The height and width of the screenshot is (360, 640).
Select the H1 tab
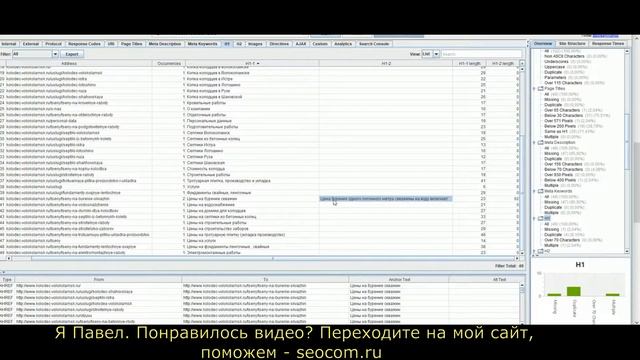tap(227, 44)
